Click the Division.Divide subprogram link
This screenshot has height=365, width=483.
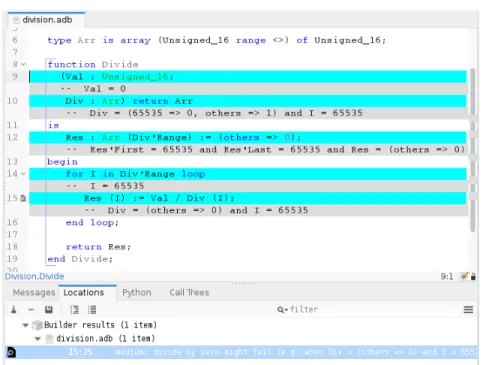pos(34,276)
